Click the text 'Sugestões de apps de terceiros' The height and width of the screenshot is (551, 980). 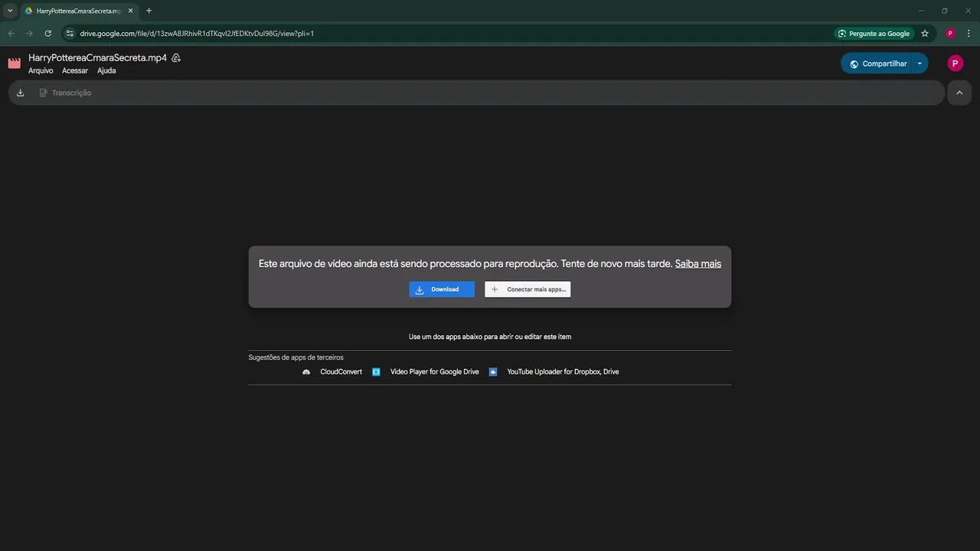click(x=296, y=357)
